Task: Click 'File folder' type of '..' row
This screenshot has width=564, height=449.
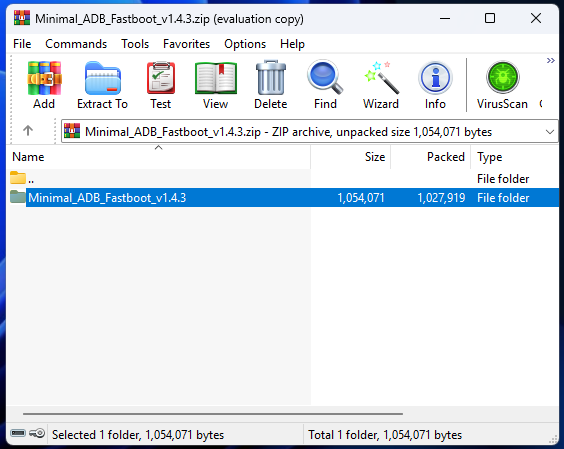Action: click(x=503, y=179)
